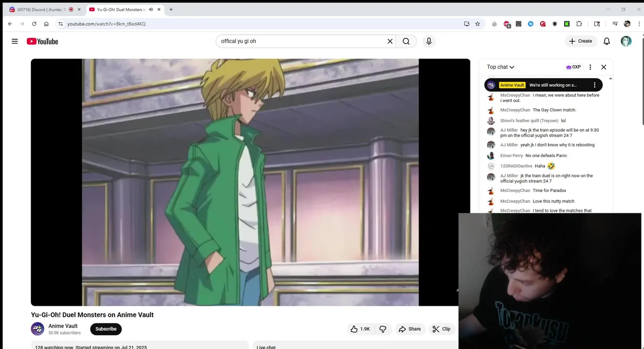Open the shield extension icon
This screenshot has width=644, height=349.
point(555,24)
